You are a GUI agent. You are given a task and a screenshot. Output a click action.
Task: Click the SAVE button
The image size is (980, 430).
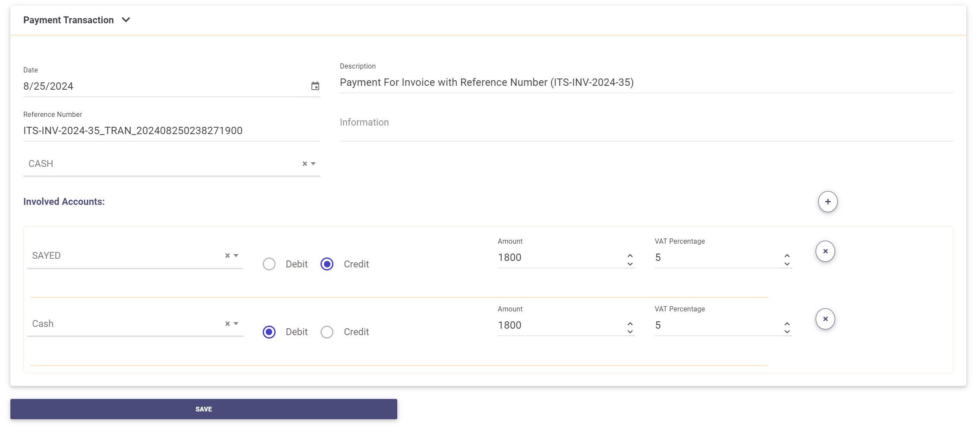point(204,409)
